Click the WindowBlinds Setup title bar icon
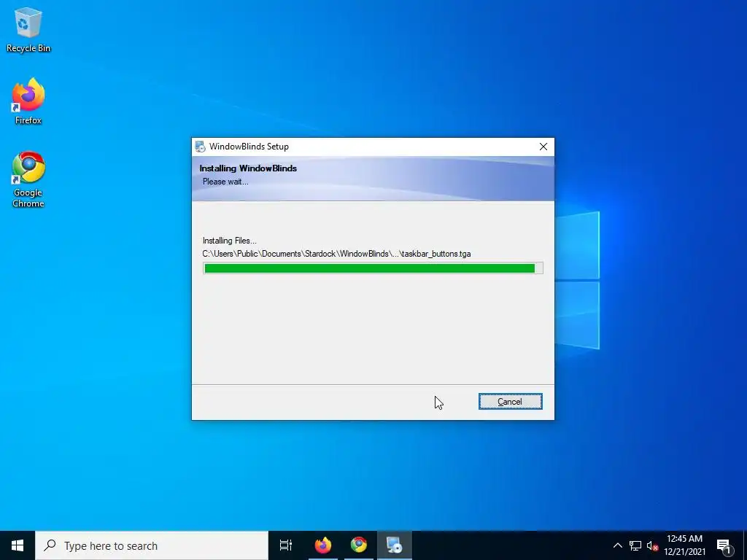 coord(201,147)
